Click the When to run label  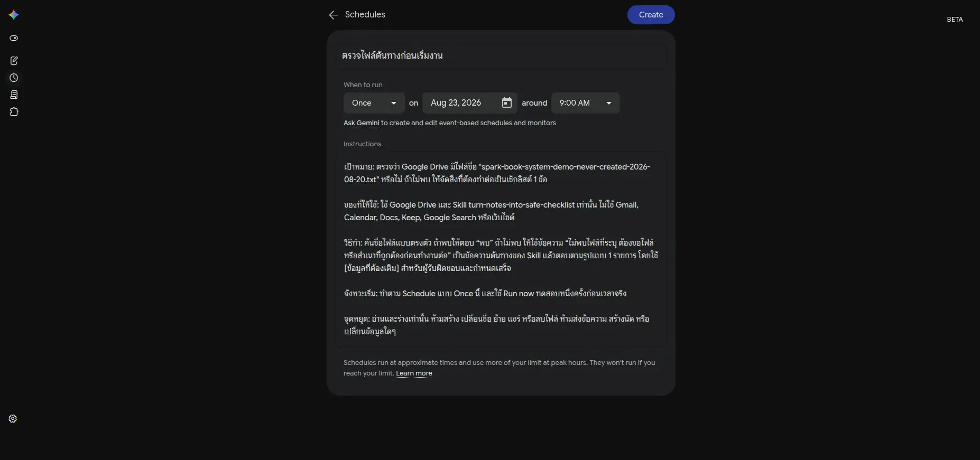click(x=363, y=85)
